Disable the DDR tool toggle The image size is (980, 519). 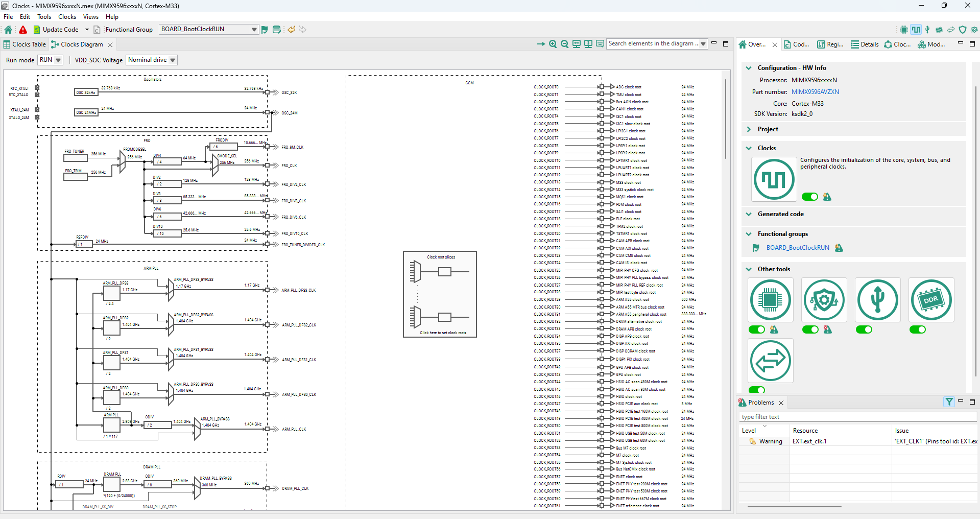pyautogui.click(x=917, y=329)
